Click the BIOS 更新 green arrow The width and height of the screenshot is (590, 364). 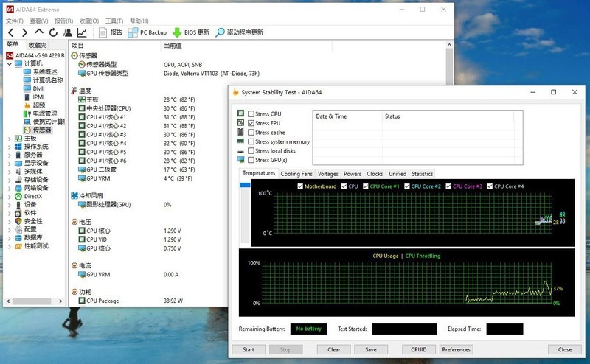[177, 32]
